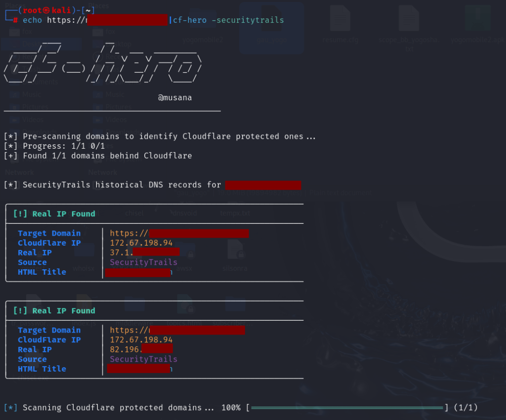506x420 pixels.
Task: Click the -securitytrails flag in the command
Action: pyautogui.click(x=248, y=20)
